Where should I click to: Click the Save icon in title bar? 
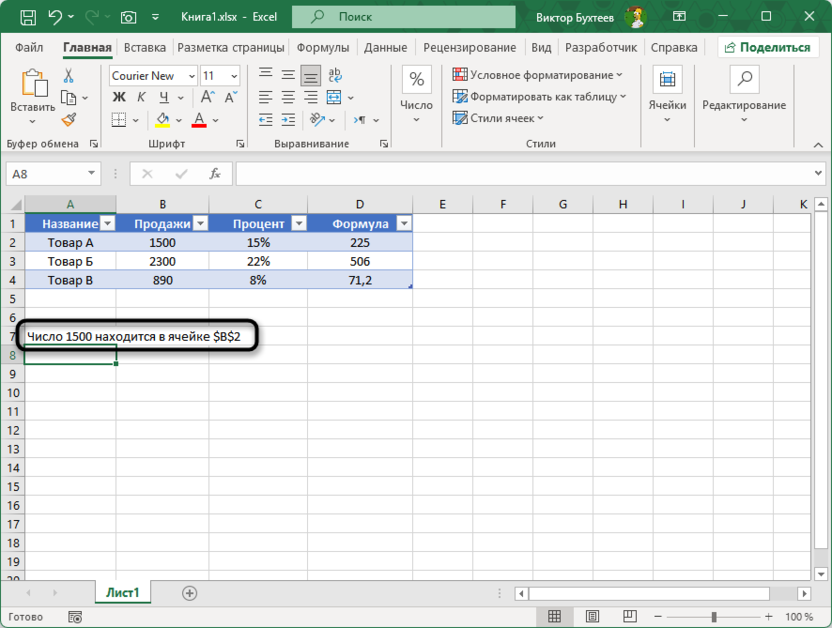(28, 17)
